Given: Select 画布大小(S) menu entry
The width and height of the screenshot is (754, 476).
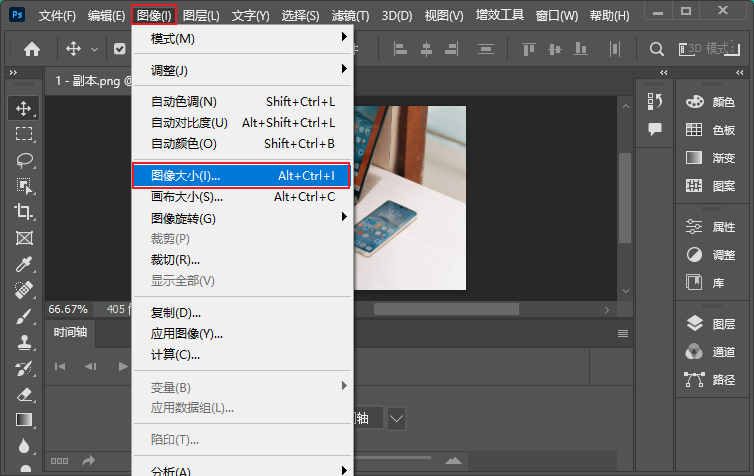Looking at the screenshot, I should (242, 197).
